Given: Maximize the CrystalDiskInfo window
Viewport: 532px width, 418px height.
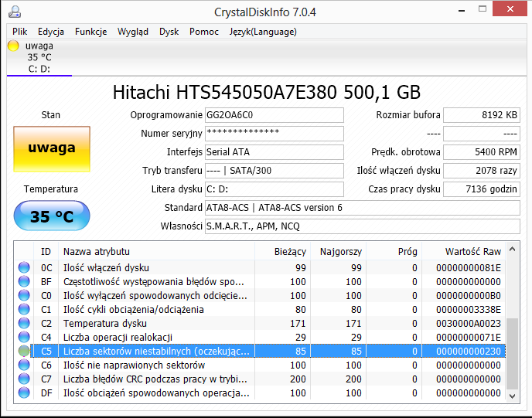Looking at the screenshot, I should [483, 9].
